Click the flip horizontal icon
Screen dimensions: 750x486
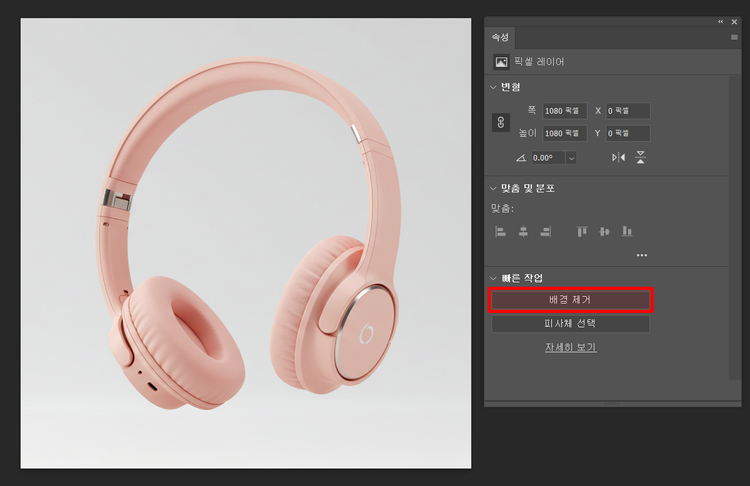click(618, 157)
